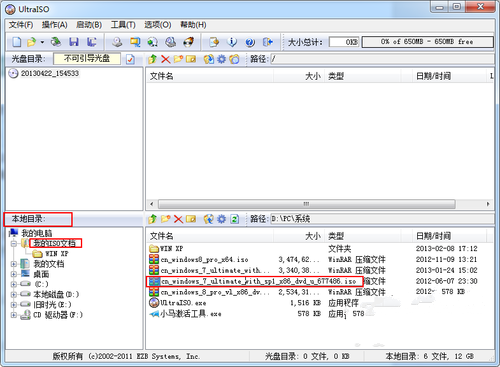Open the 文件(F) menu
Viewport: 500px width, 367px height.
pyautogui.click(x=21, y=25)
